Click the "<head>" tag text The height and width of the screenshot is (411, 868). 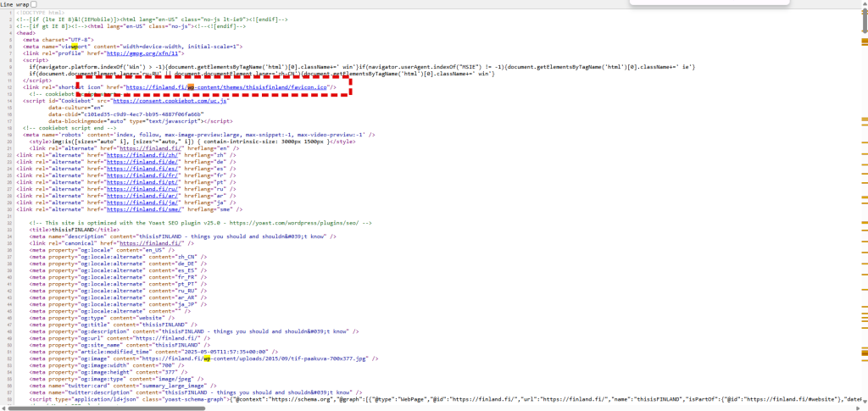(x=25, y=33)
